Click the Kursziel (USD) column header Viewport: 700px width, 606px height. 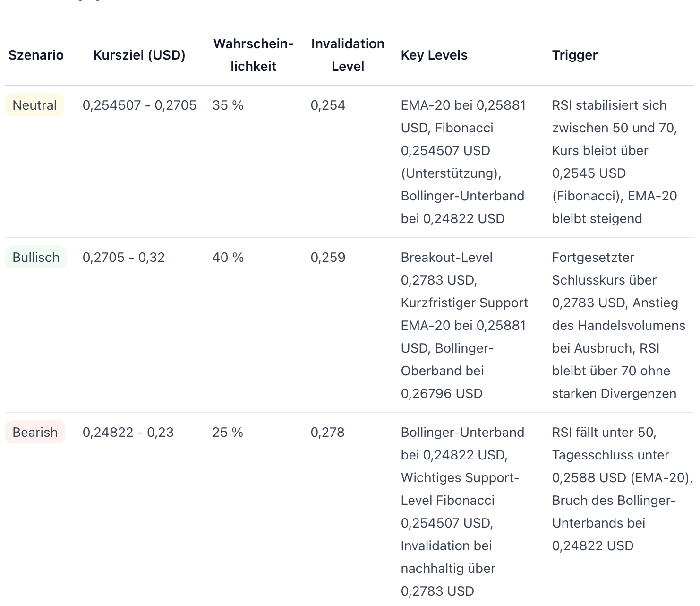pos(139,55)
